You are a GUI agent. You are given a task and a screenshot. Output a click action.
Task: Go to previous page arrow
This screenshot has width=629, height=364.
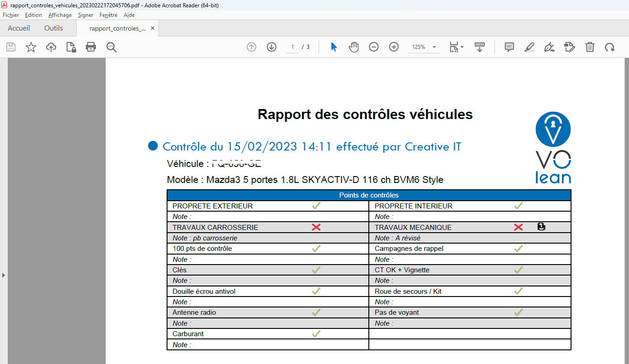pyautogui.click(x=252, y=47)
